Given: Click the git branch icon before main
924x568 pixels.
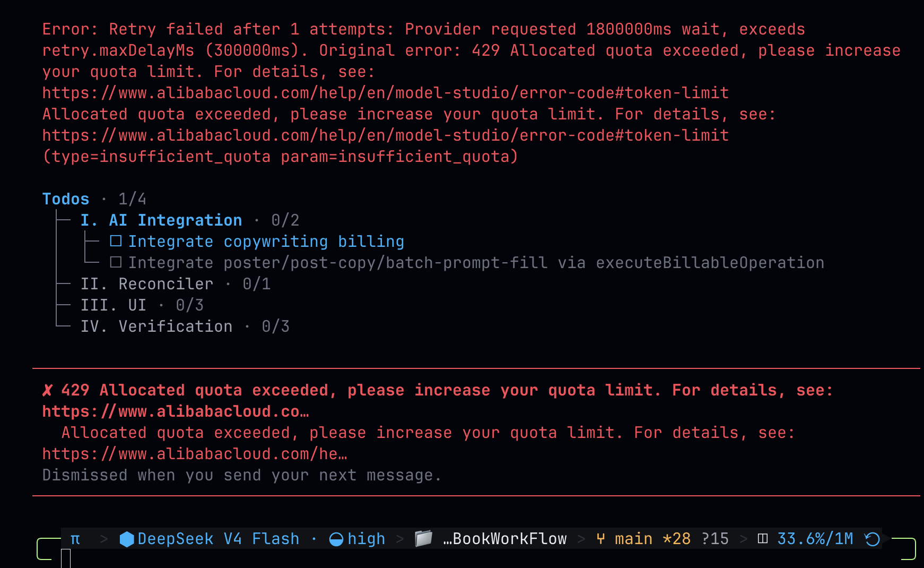Looking at the screenshot, I should tap(600, 539).
